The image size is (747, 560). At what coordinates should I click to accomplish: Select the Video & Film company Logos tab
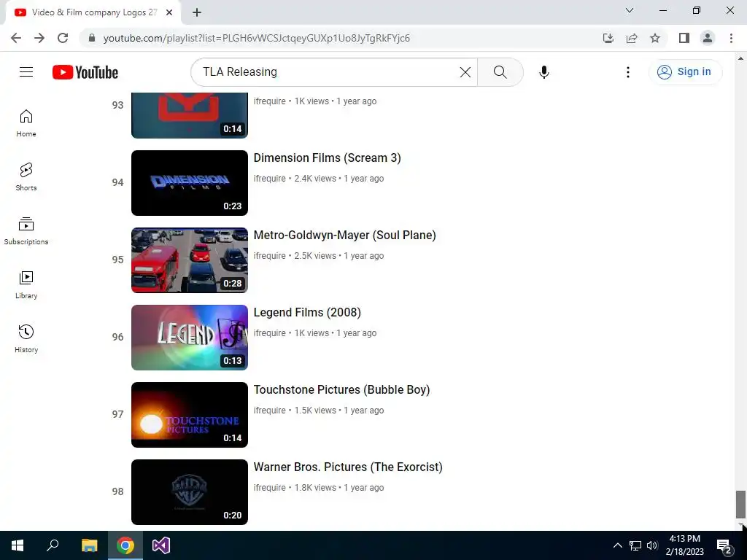click(94, 12)
